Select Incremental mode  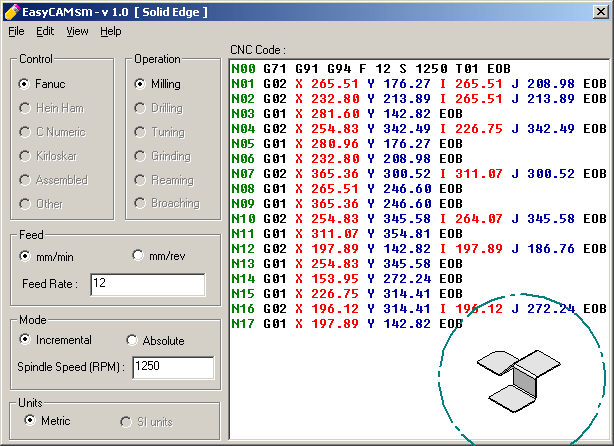55,339
